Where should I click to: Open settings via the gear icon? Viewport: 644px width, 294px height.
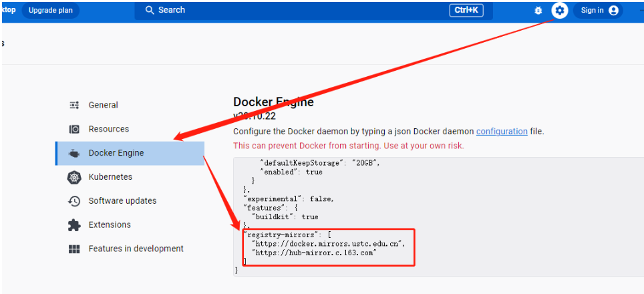[x=559, y=10]
